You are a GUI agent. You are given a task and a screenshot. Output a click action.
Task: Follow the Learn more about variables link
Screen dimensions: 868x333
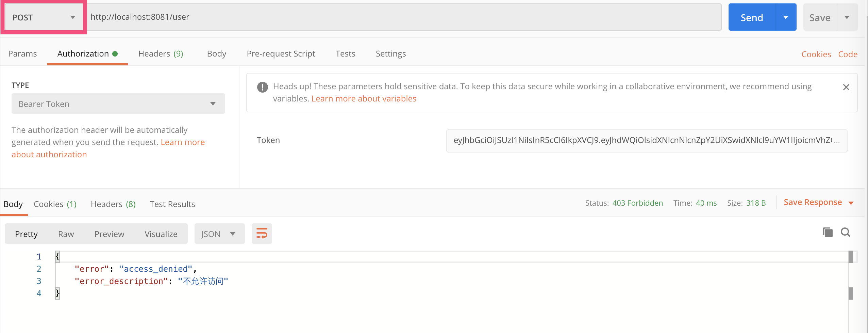(x=364, y=99)
